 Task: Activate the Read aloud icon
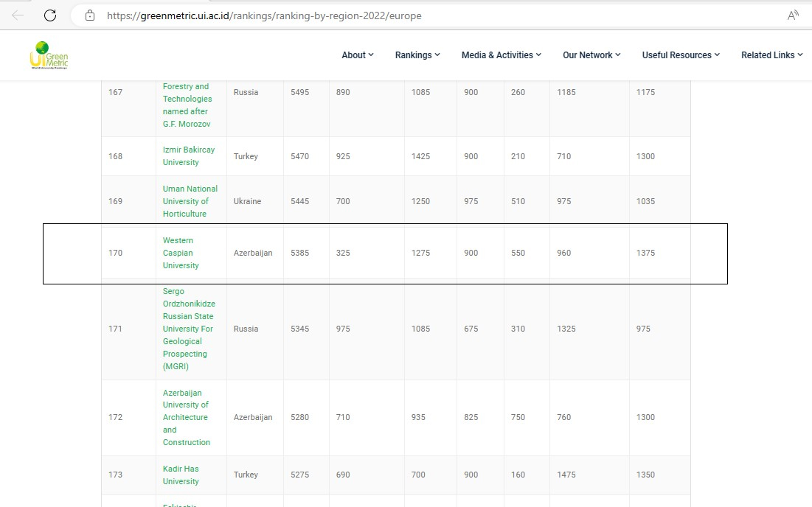[793, 15]
